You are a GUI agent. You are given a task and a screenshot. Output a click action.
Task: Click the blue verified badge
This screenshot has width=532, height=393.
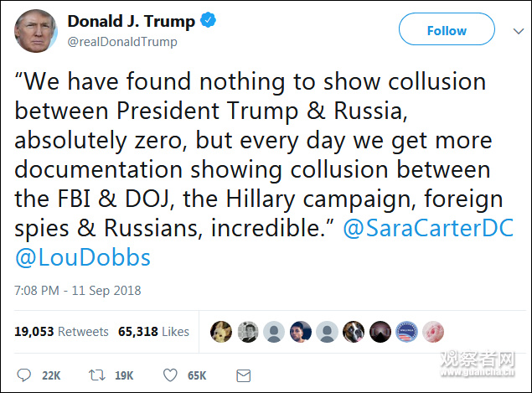[209, 22]
